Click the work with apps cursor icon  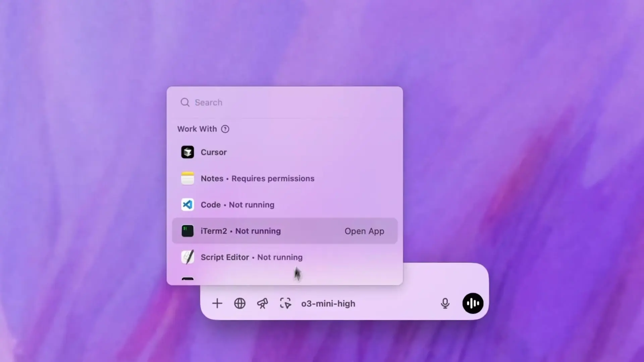[285, 303]
